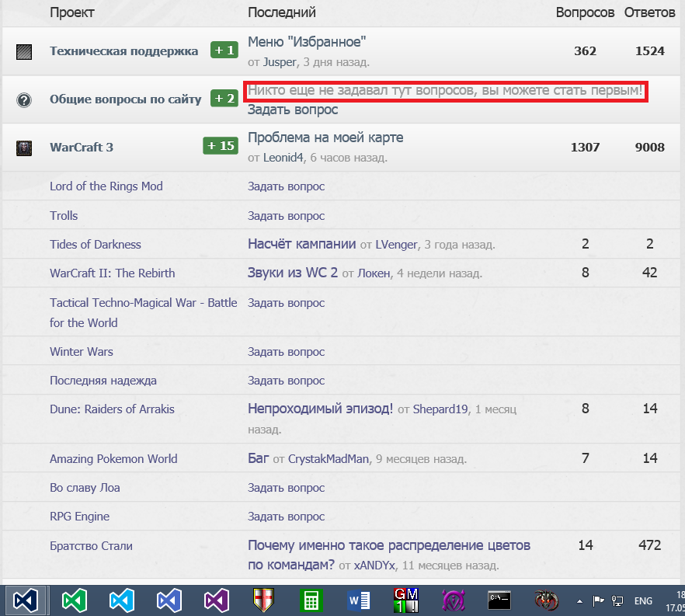The height and width of the screenshot is (616, 685).
Task: Open Dune: Raiders of Arrakis project
Action: (112, 409)
